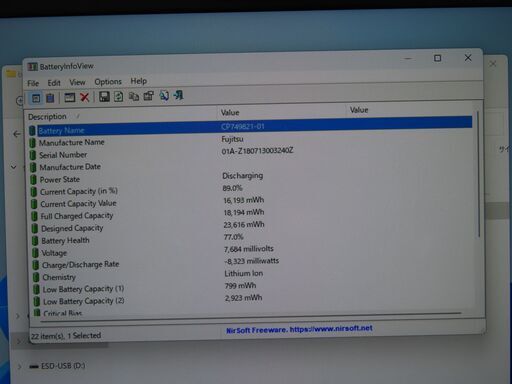Click the Refresh toolbar icon

pos(118,97)
